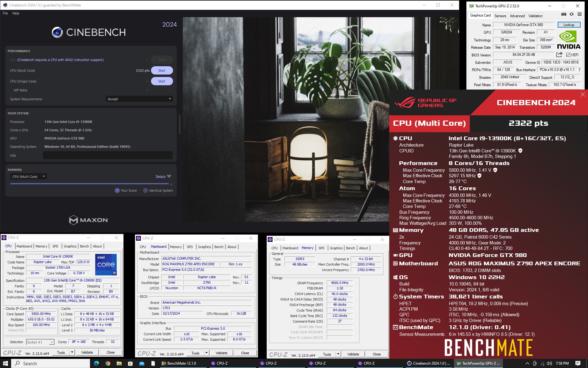
Task: Click the volume speaker icon in tray
Action: pyautogui.click(x=549, y=363)
